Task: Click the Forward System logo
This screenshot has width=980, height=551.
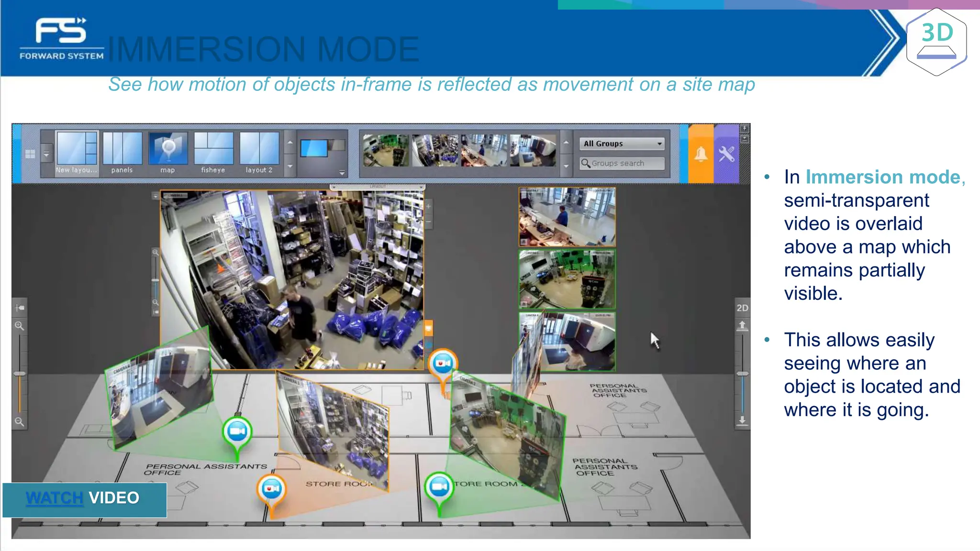Action: click(x=61, y=39)
